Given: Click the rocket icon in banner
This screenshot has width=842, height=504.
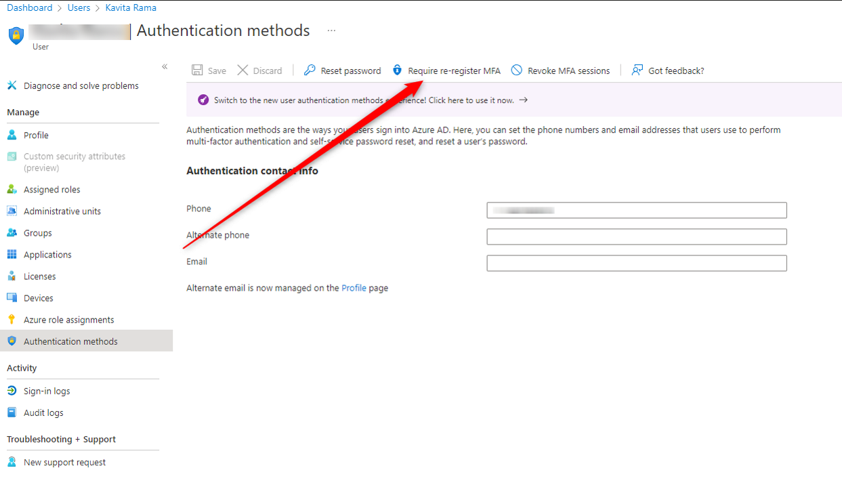Looking at the screenshot, I should click(203, 100).
